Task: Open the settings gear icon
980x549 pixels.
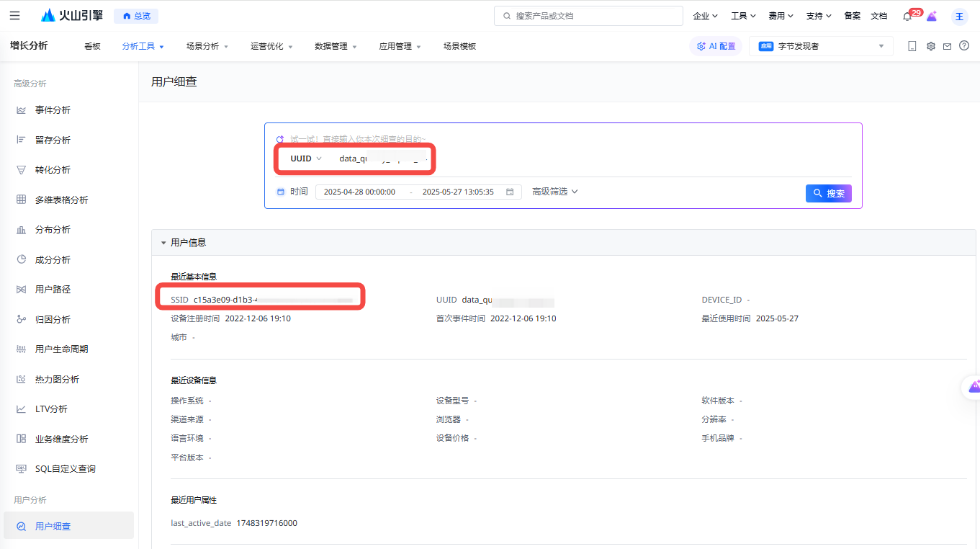Action: coord(931,46)
